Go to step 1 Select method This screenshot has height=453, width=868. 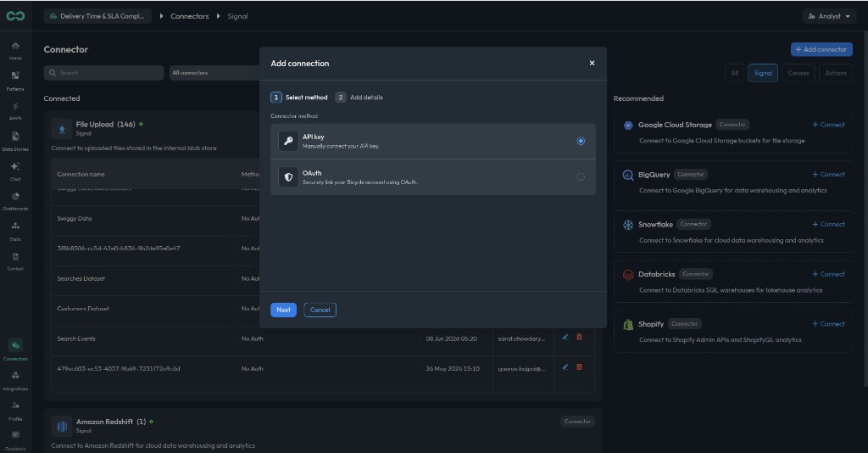[299, 98]
